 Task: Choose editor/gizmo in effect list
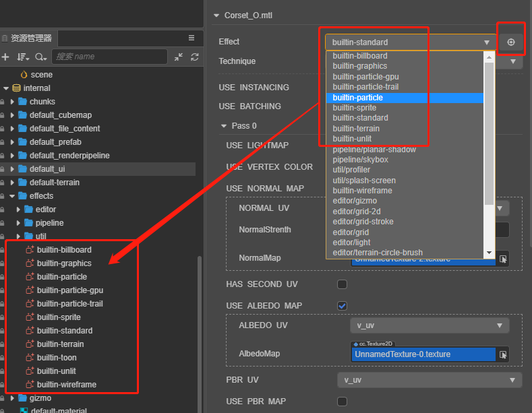pos(405,201)
